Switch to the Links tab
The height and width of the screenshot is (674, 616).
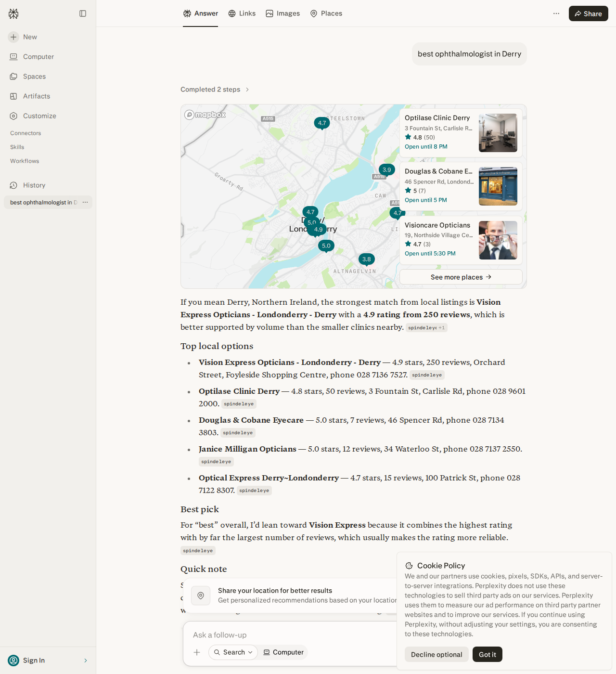[x=242, y=13]
